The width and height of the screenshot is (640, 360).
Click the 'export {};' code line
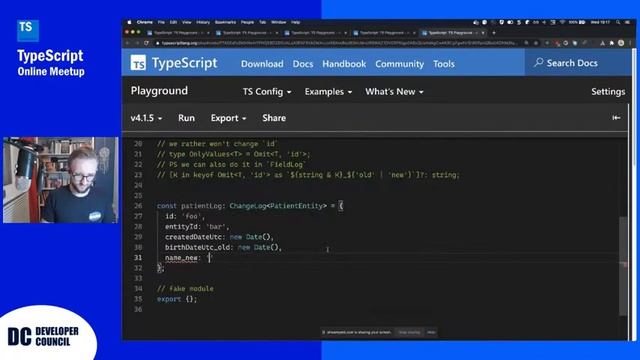point(177,299)
